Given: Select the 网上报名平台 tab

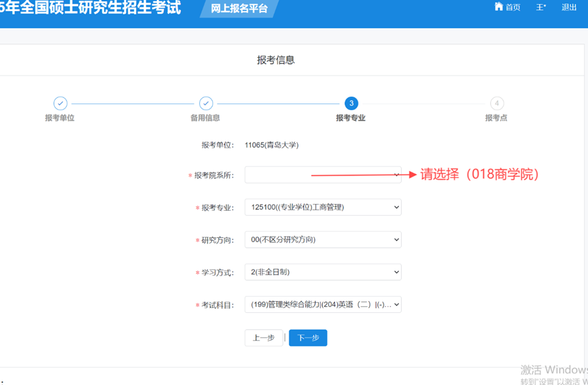Looking at the screenshot, I should tap(239, 9).
